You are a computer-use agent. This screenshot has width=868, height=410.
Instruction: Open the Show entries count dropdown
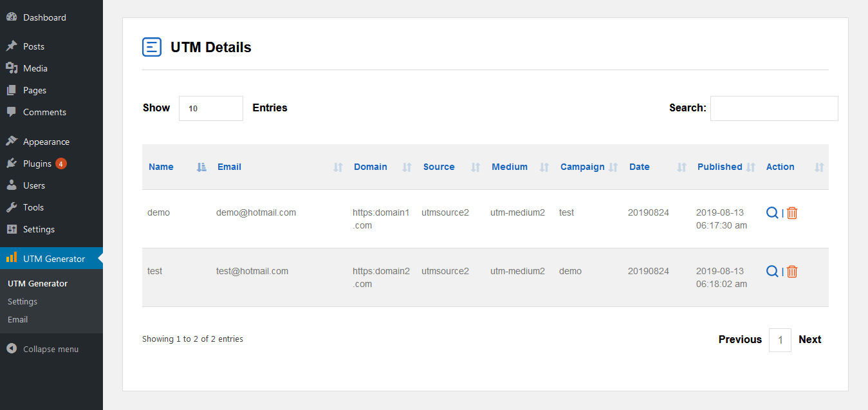(x=210, y=108)
